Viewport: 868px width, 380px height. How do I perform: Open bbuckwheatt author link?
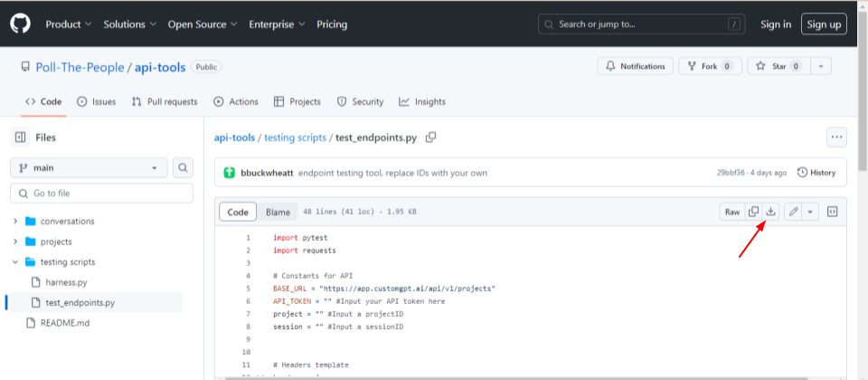click(x=268, y=173)
